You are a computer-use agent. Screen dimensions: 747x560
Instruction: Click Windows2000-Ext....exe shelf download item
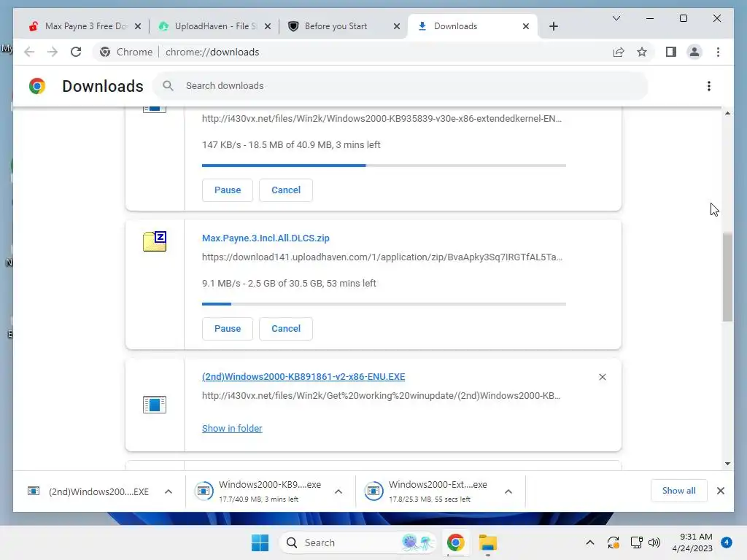(427, 491)
